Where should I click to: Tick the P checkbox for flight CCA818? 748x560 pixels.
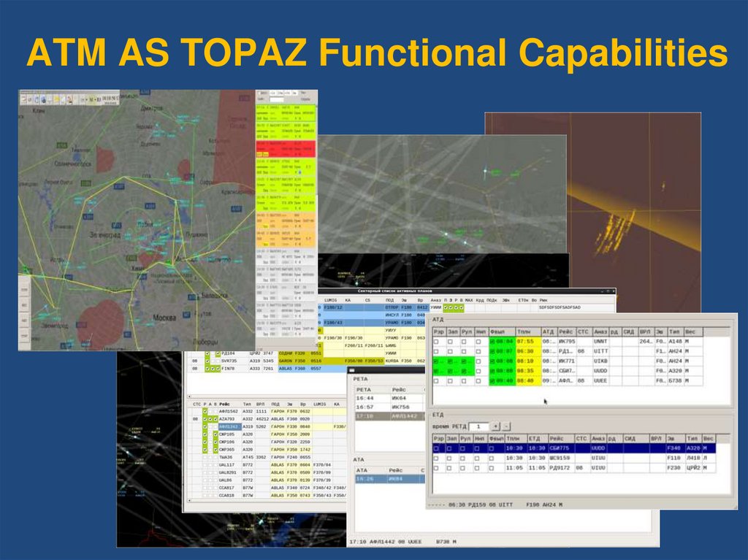[x=205, y=495]
